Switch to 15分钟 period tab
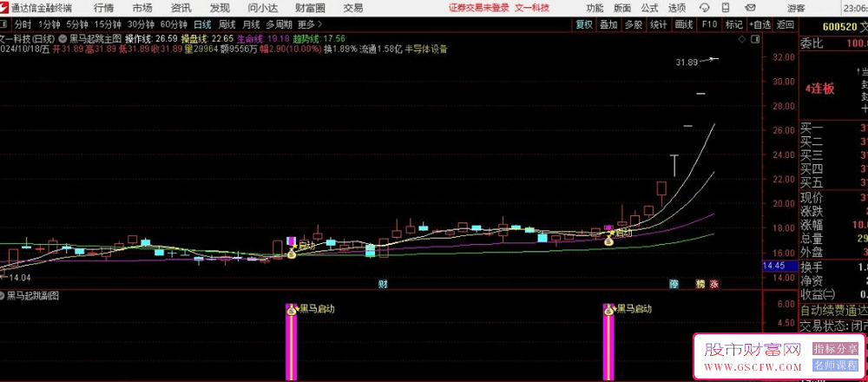This screenshot has height=382, width=868. [x=108, y=24]
